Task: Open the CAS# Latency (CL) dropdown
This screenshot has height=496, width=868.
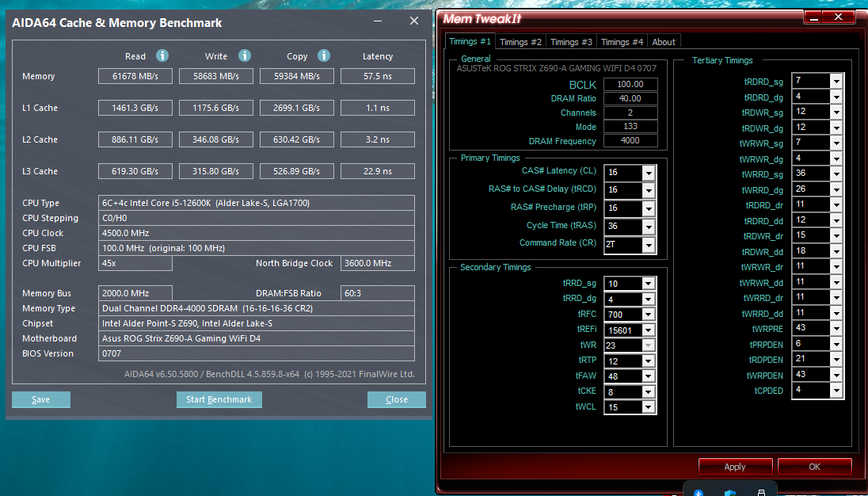Action: [649, 173]
